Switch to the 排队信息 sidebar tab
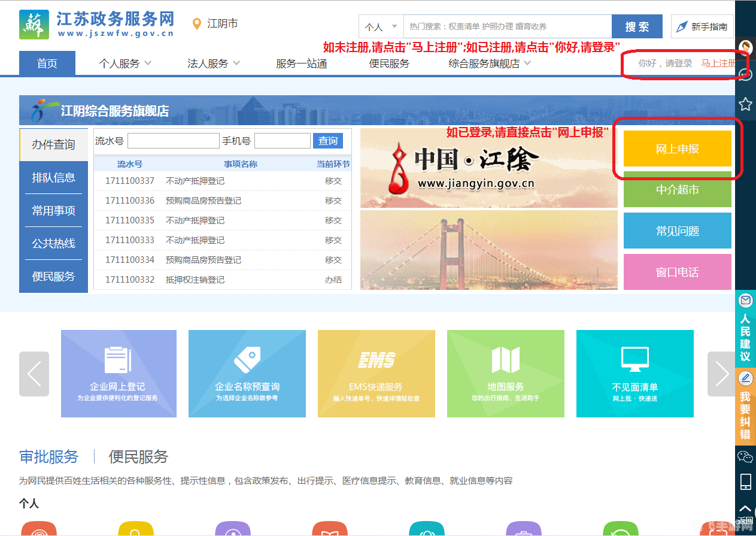This screenshot has width=756, height=536. tap(53, 177)
